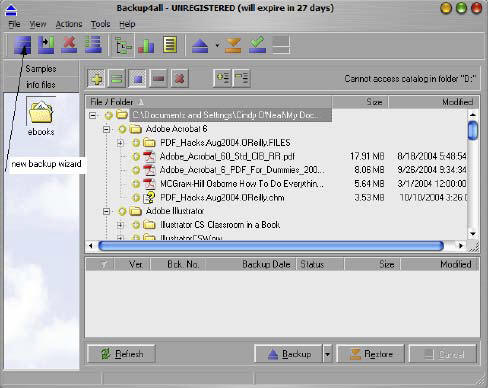This screenshot has width=488, height=388.
Task: Sort by File / Folder column header
Action: coord(209,102)
